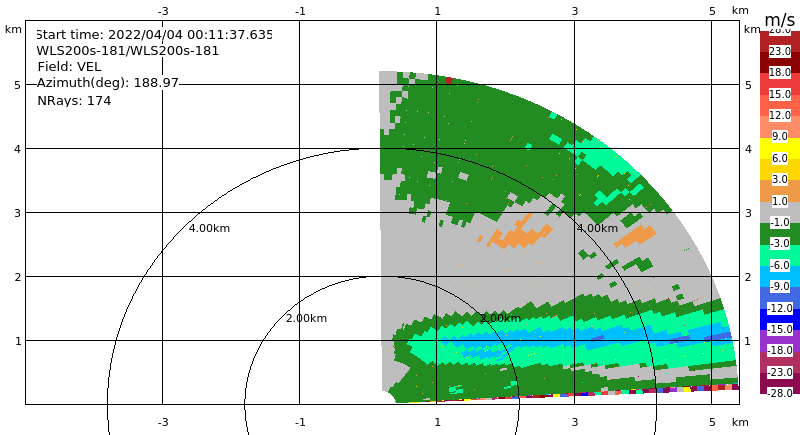Image resolution: width=800 pixels, height=435 pixels.
Task: Click the 2.00km ring label on the white background
Action: 306,318
